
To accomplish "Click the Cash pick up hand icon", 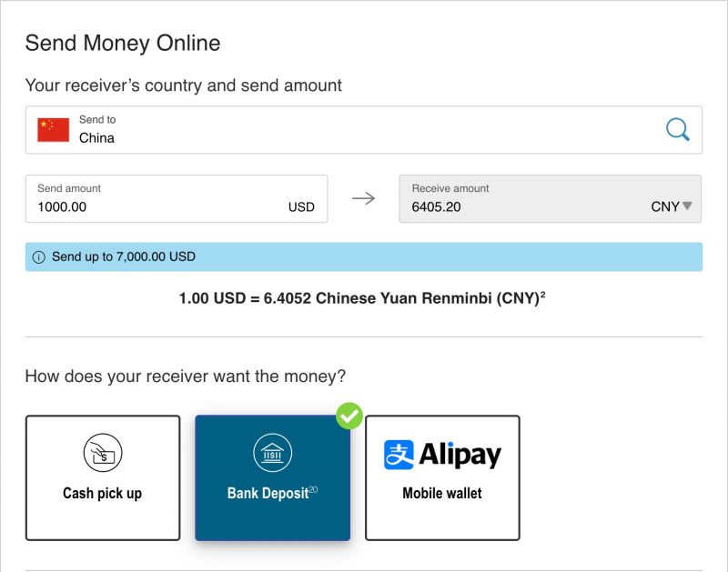I will click(x=102, y=451).
